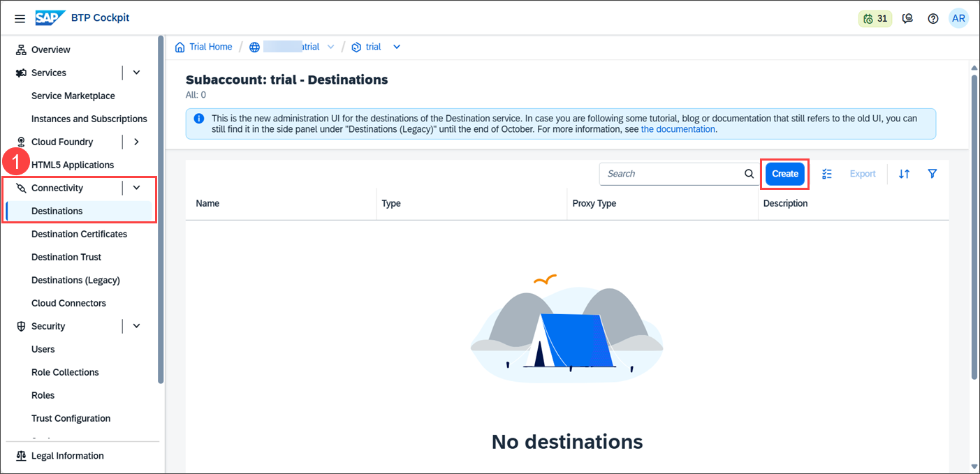The width and height of the screenshot is (980, 474).
Task: Collapse the Connectivity section chevron
Action: (x=137, y=188)
